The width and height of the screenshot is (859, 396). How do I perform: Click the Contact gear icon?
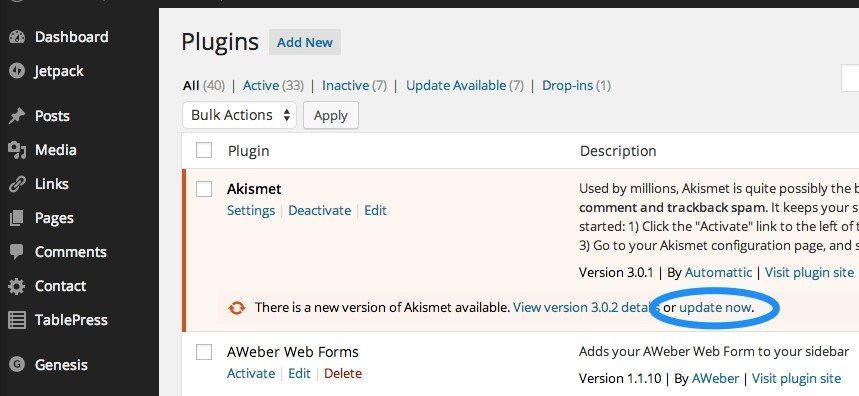click(x=17, y=286)
